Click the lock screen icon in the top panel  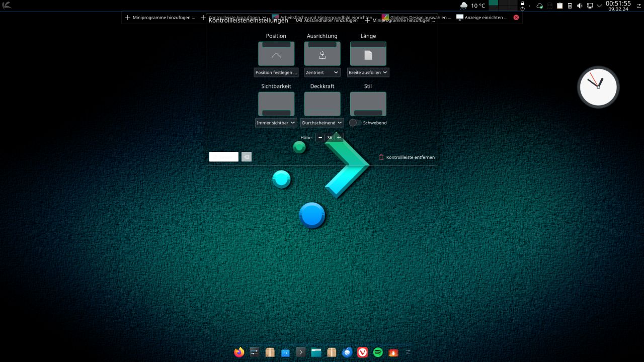(522, 3)
